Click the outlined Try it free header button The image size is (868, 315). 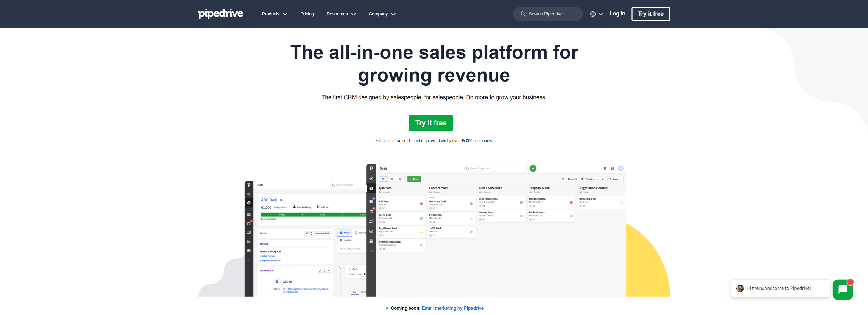[650, 14]
